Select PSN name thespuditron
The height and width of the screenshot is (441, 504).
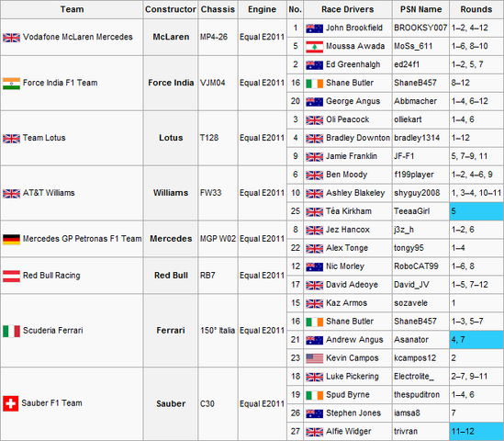[417, 394]
